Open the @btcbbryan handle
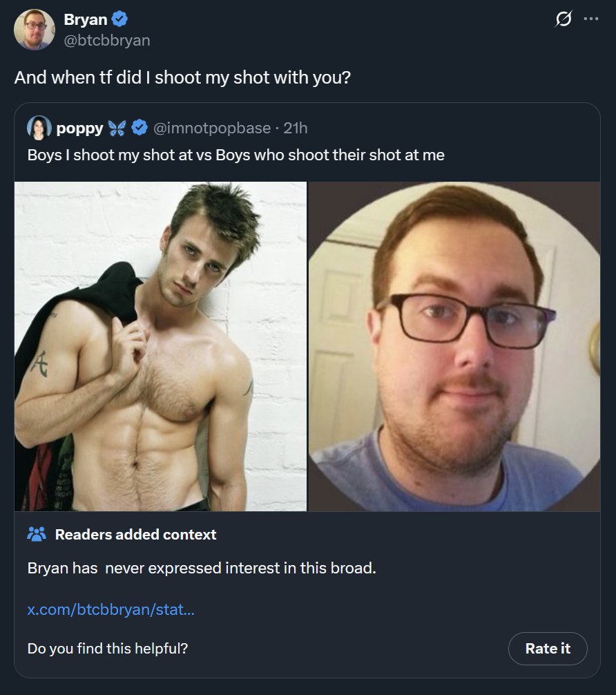The height and width of the screenshot is (695, 616). click(106, 40)
